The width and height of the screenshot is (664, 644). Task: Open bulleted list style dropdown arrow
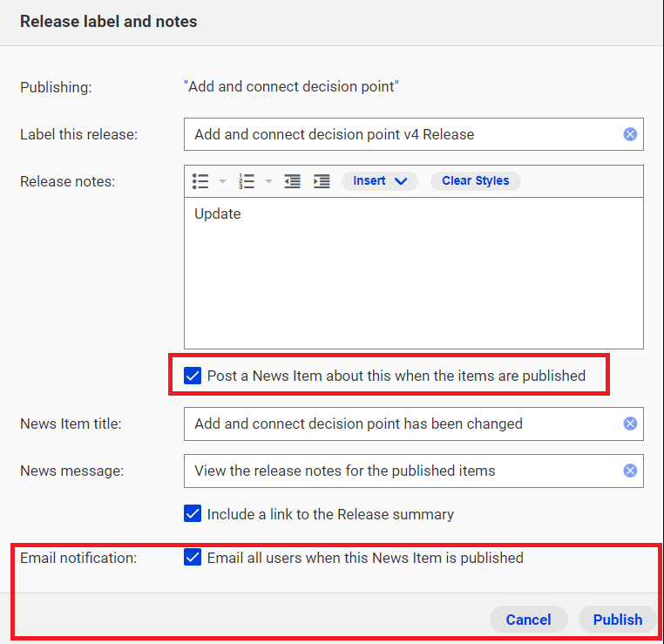point(222,181)
